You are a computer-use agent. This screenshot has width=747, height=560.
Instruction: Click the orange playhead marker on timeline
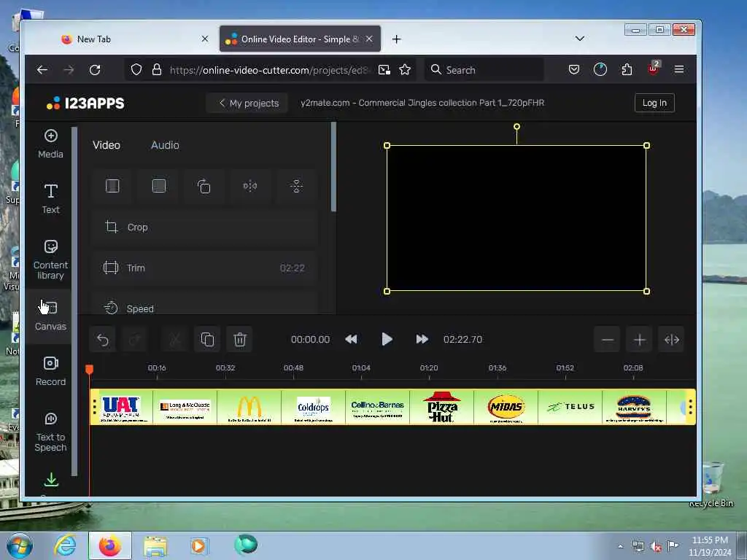pos(89,369)
